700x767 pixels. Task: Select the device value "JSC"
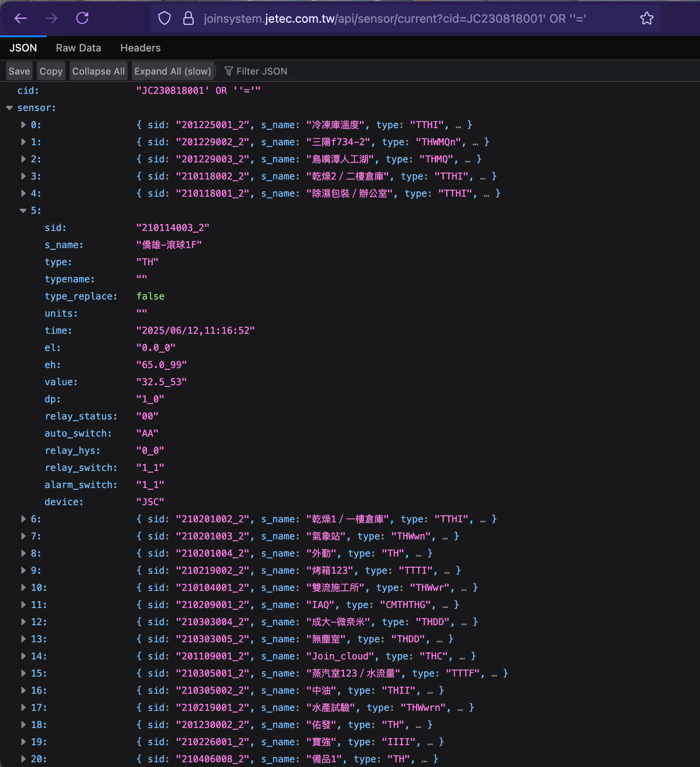pyautogui.click(x=150, y=502)
